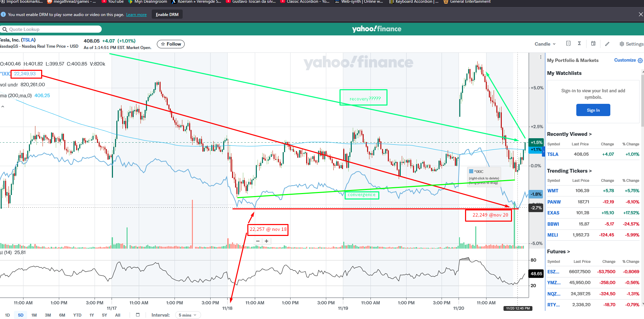
Task: Open the Keyboard Accordion bookmark
Action: [x=414, y=2]
